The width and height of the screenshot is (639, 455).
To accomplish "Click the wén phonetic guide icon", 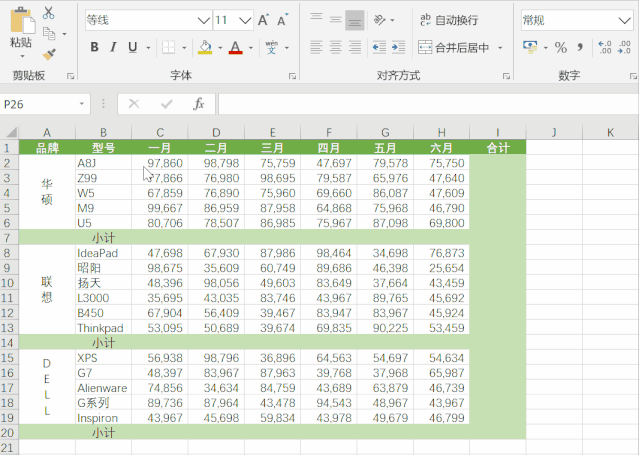I will 271,47.
